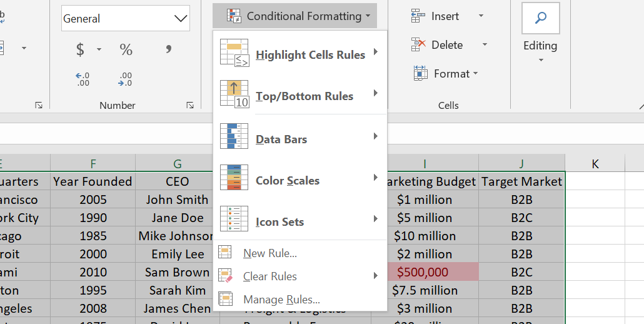Expand the Insert dropdown arrow
Viewport: 644px width, 324px height.
[x=481, y=16]
